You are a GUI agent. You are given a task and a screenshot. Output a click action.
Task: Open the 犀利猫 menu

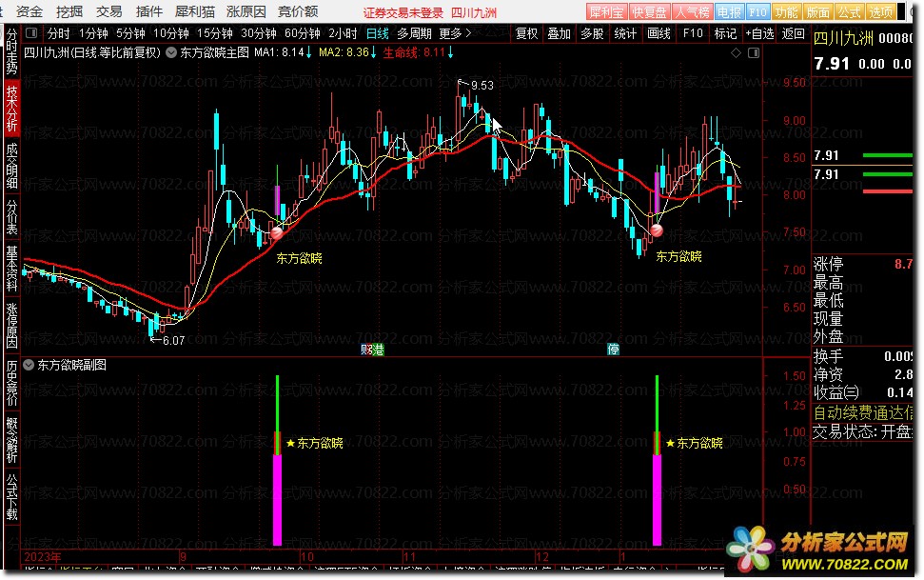click(195, 11)
